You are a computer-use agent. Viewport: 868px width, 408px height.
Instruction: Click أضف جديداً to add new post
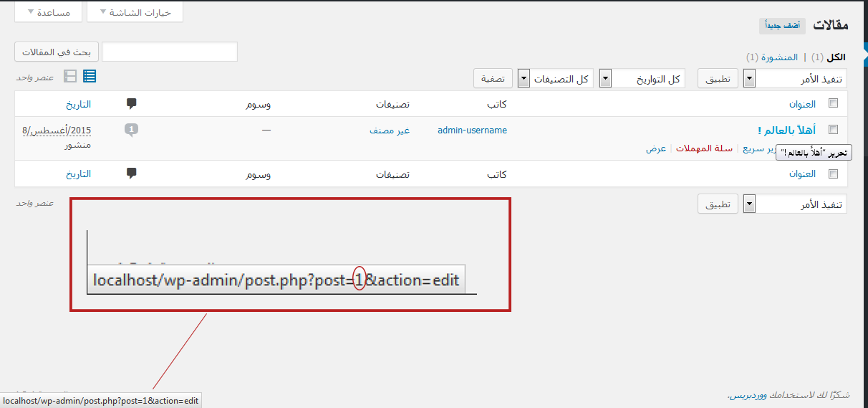click(782, 26)
